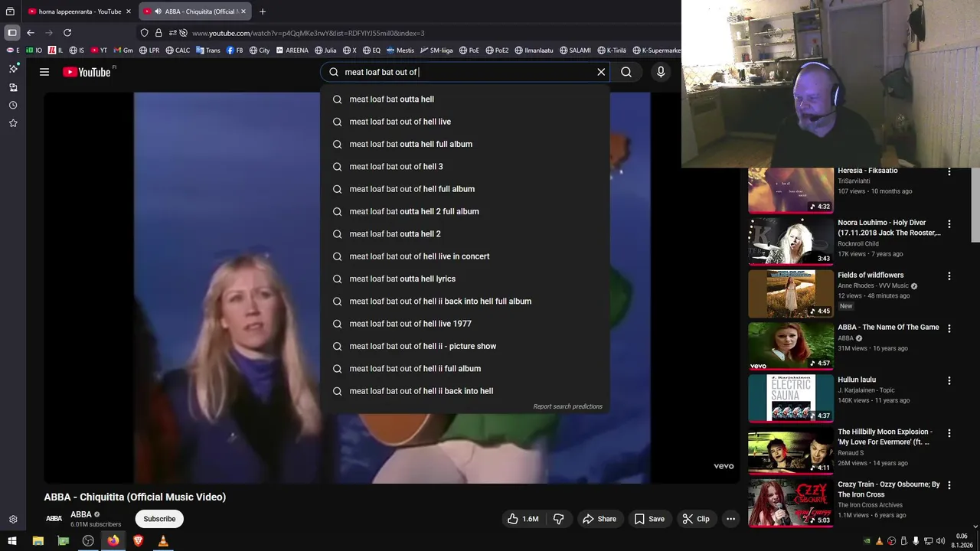The image size is (980, 551).
Task: Start voice search with microphone
Action: click(661, 72)
